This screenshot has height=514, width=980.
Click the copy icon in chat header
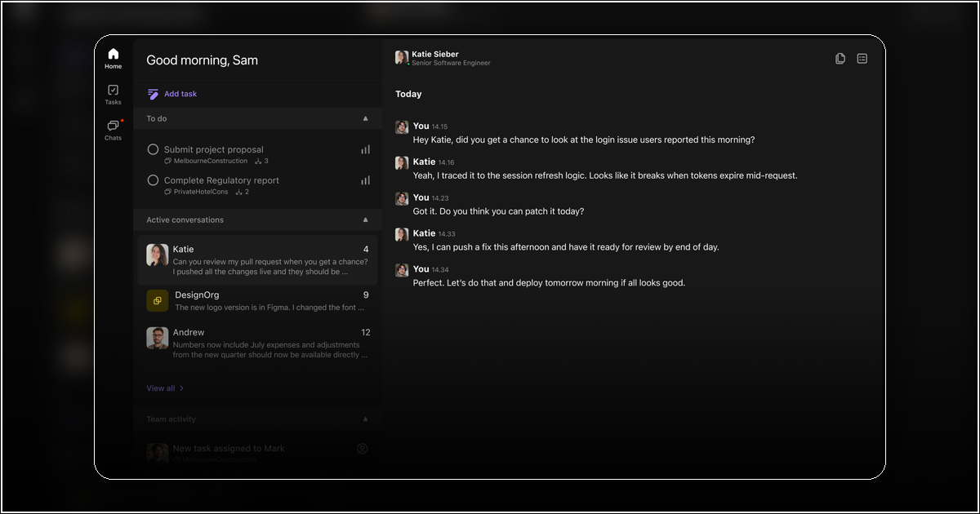(840, 59)
